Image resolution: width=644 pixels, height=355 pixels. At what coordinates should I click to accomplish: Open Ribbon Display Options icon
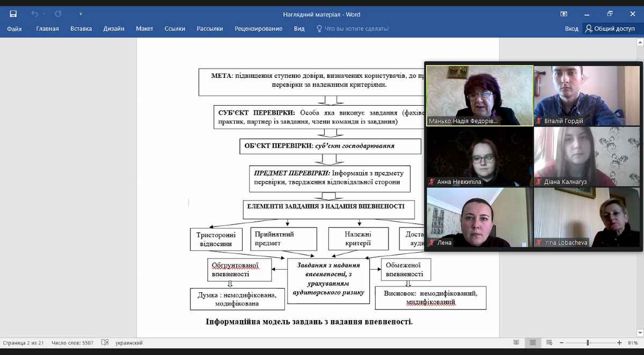[564, 14]
